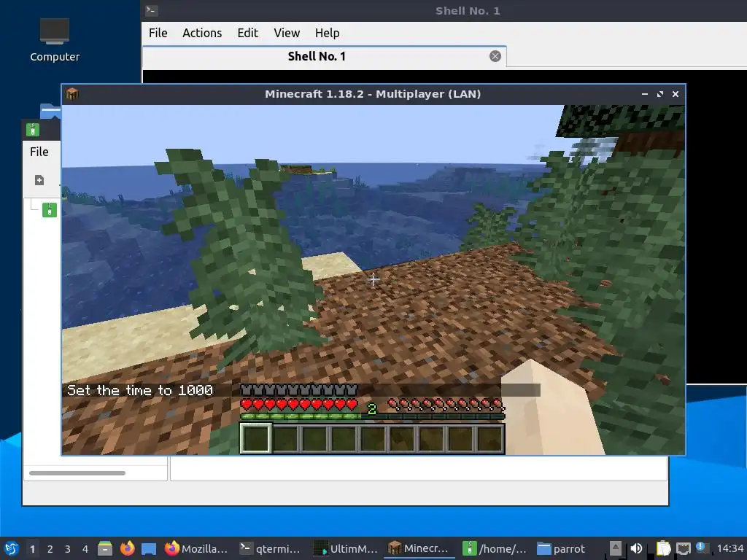Viewport: 747px width, 560px height.
Task: Click the show desktop icon in the taskbar
Action: pyautogui.click(x=149, y=548)
